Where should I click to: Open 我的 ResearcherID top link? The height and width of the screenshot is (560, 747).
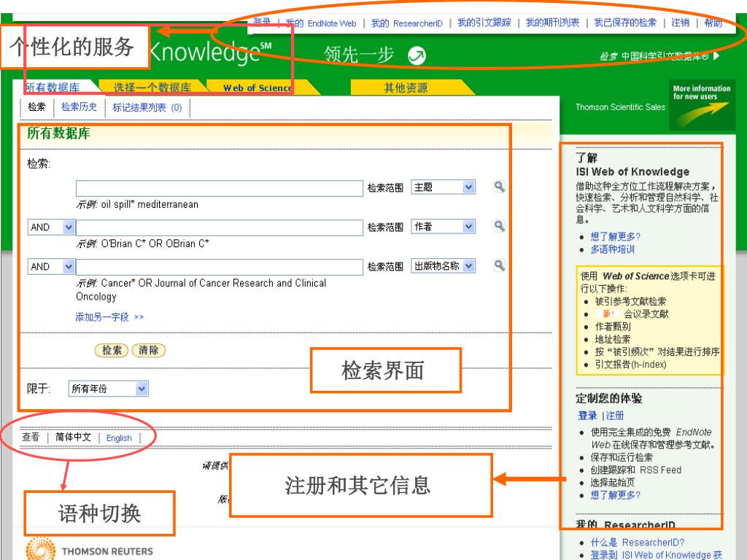pos(407,23)
